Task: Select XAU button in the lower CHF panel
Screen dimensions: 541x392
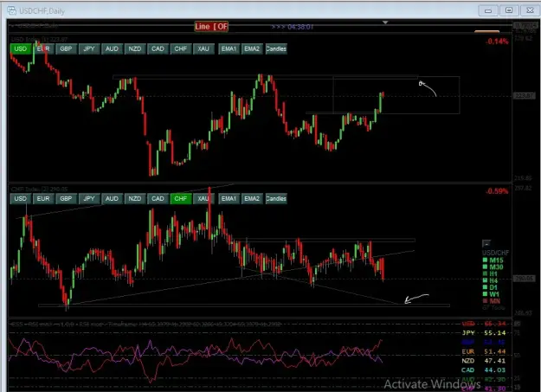Action: tap(203, 199)
